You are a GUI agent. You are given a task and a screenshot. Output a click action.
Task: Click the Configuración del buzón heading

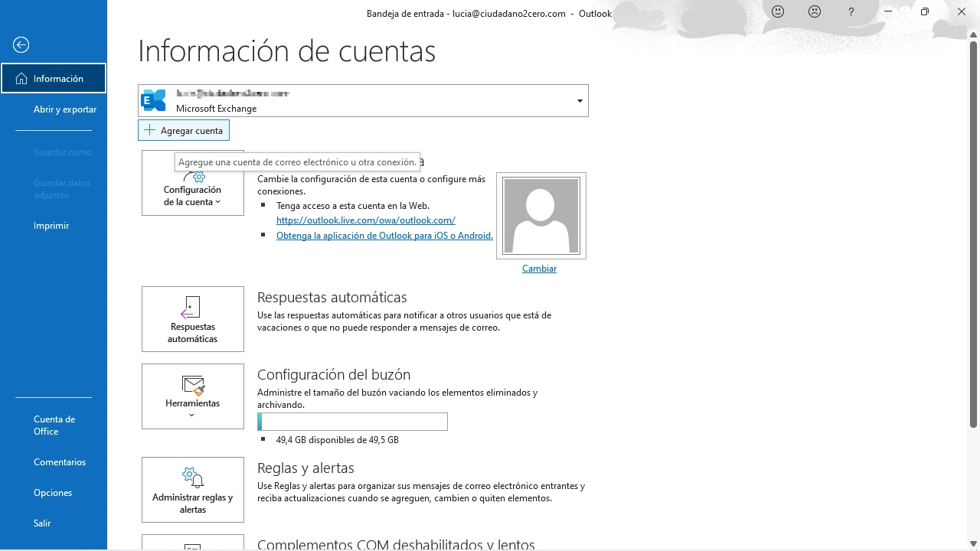point(334,374)
